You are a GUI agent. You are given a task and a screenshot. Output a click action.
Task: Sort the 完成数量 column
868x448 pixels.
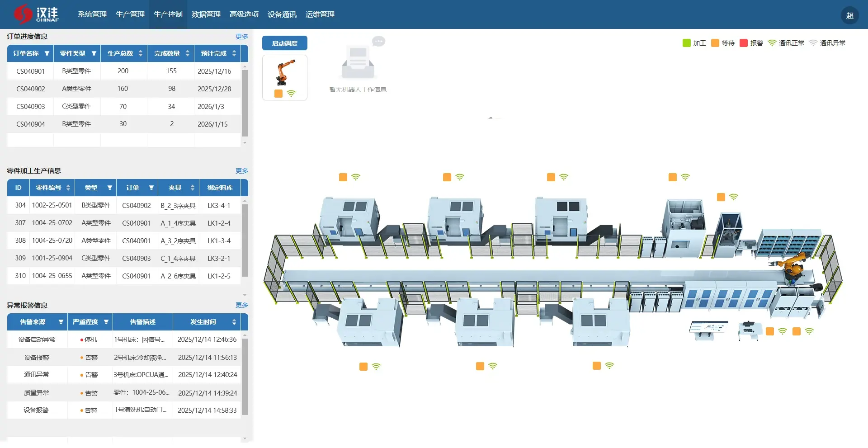(187, 53)
